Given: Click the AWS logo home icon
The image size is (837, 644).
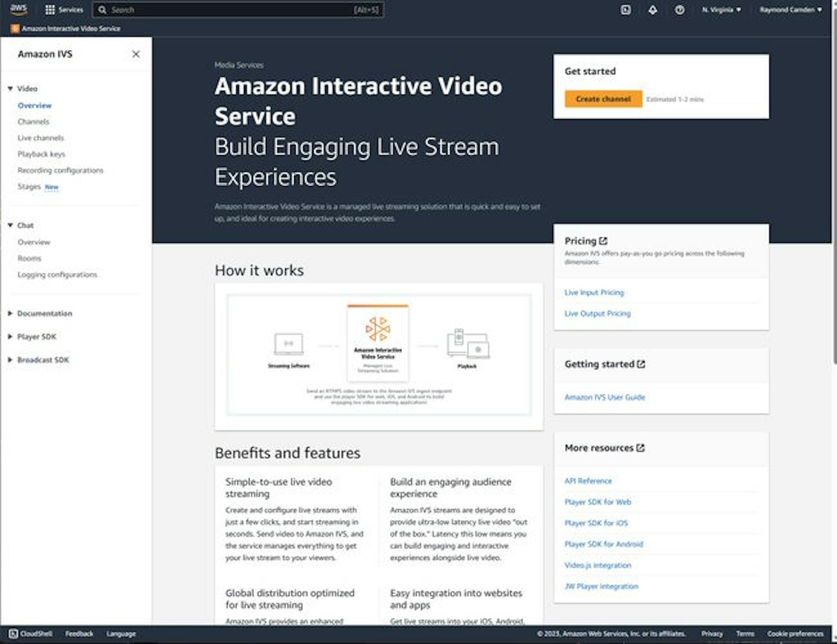Looking at the screenshot, I should coord(18,10).
